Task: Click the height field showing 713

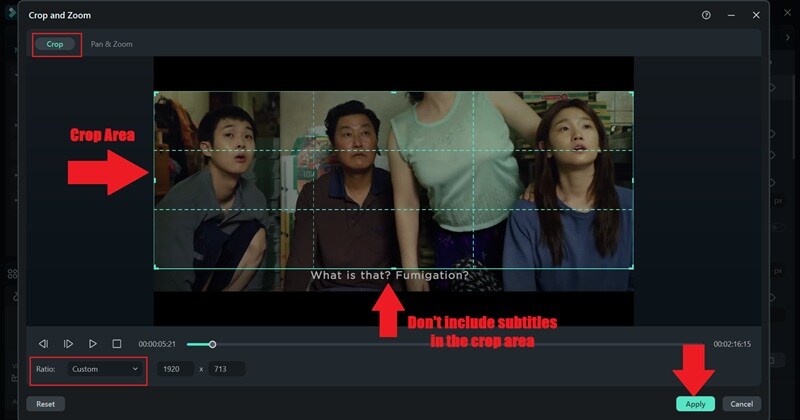Action: click(x=226, y=369)
